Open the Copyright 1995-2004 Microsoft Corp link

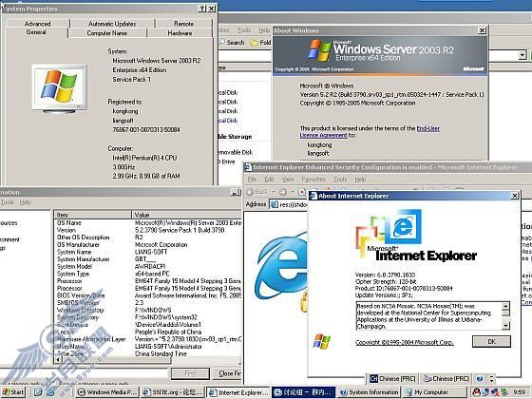(404, 342)
